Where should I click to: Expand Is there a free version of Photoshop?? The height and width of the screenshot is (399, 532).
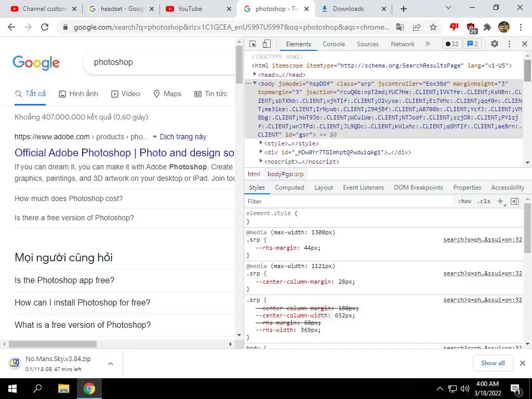tap(125, 218)
